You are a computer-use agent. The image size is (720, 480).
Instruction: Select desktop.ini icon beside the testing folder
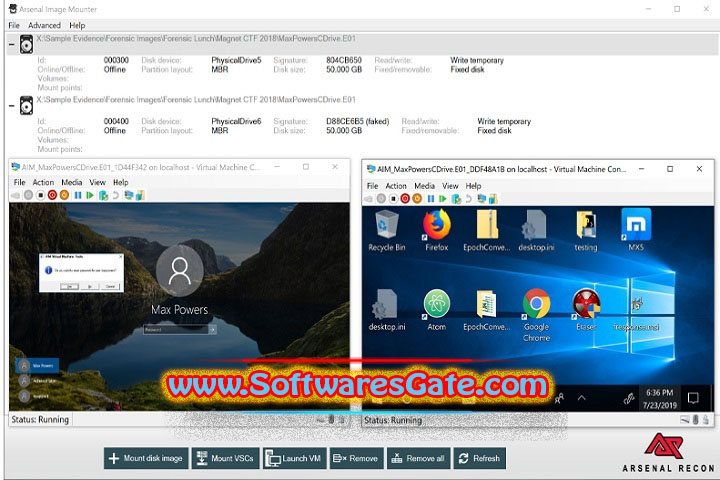point(536,230)
